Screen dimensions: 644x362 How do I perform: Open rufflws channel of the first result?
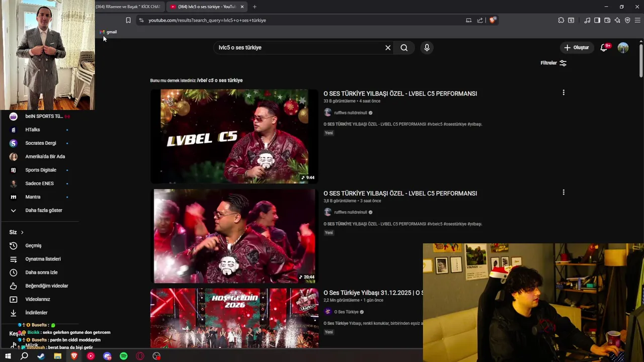(x=351, y=113)
